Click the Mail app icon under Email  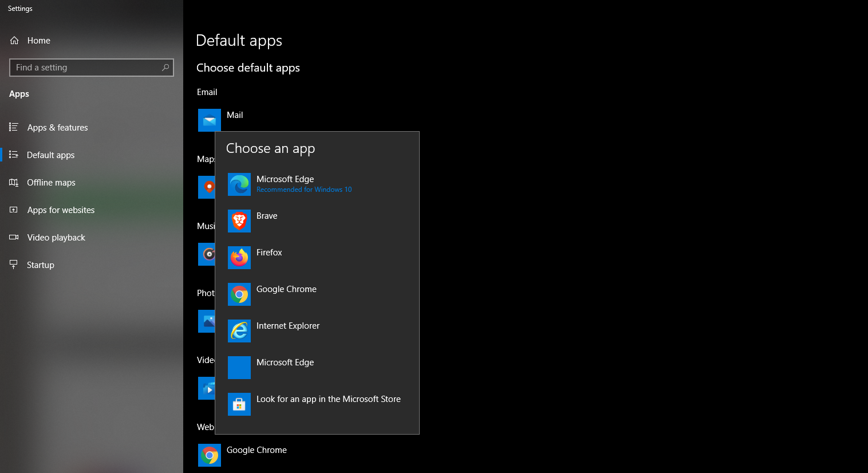pos(209,120)
